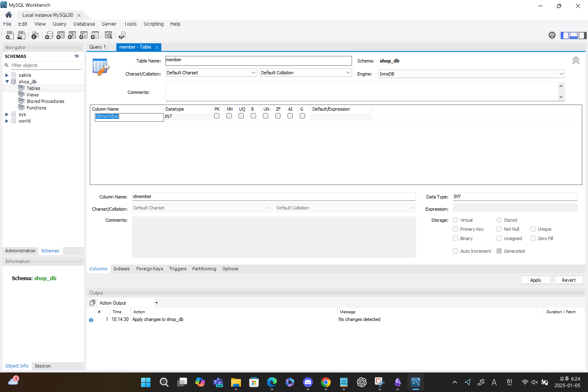
Task: Click the Filter objects search field
Action: [46, 65]
